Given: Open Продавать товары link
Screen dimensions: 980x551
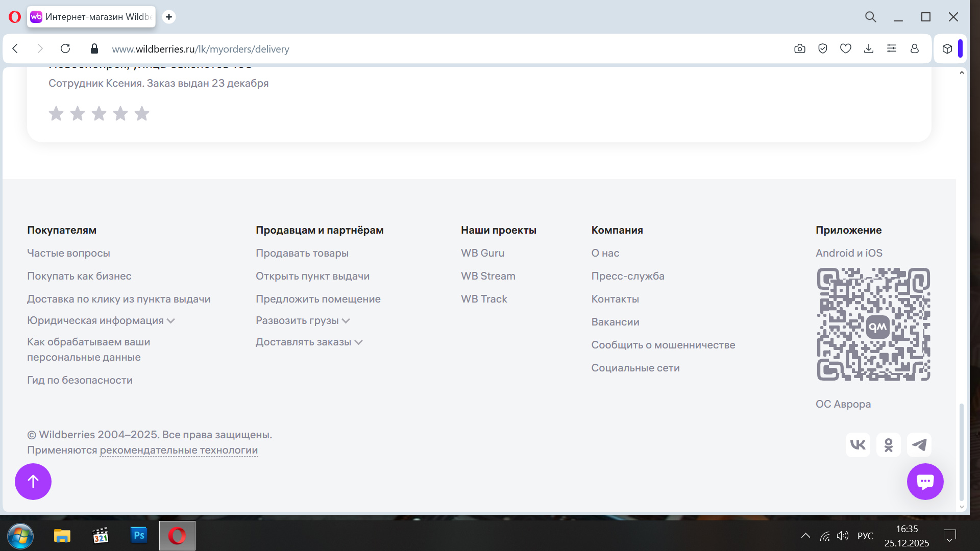Looking at the screenshot, I should [x=302, y=253].
